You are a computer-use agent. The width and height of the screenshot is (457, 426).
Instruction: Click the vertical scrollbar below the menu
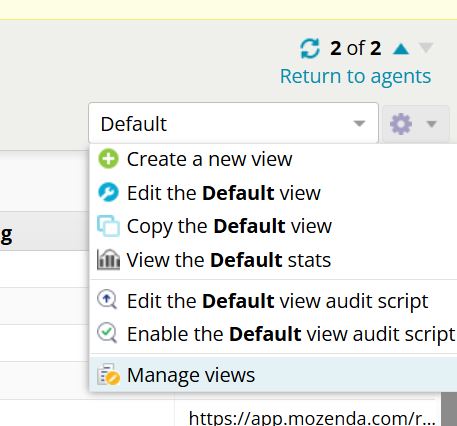coord(449,409)
